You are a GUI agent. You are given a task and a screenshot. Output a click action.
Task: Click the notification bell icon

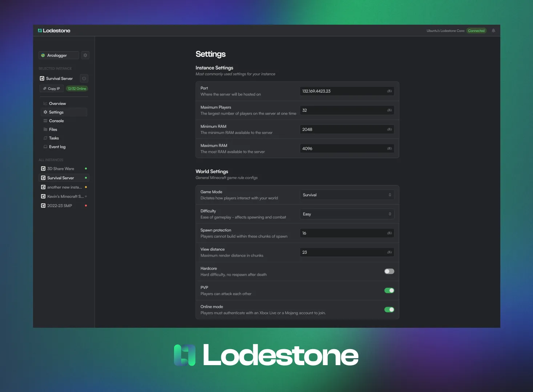[x=493, y=30]
